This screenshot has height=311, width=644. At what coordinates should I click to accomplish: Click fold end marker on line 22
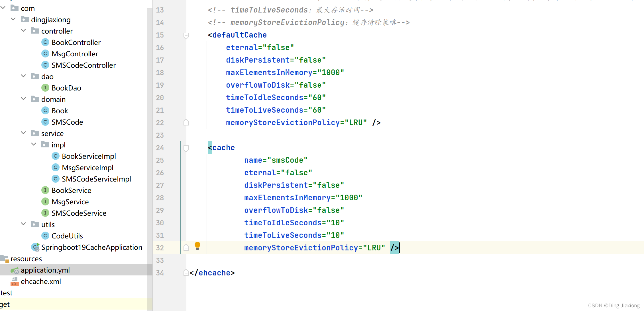(186, 122)
